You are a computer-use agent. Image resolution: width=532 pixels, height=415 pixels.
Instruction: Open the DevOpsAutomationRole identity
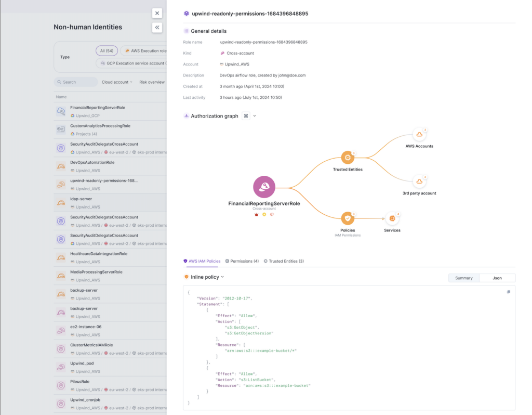[x=92, y=162]
